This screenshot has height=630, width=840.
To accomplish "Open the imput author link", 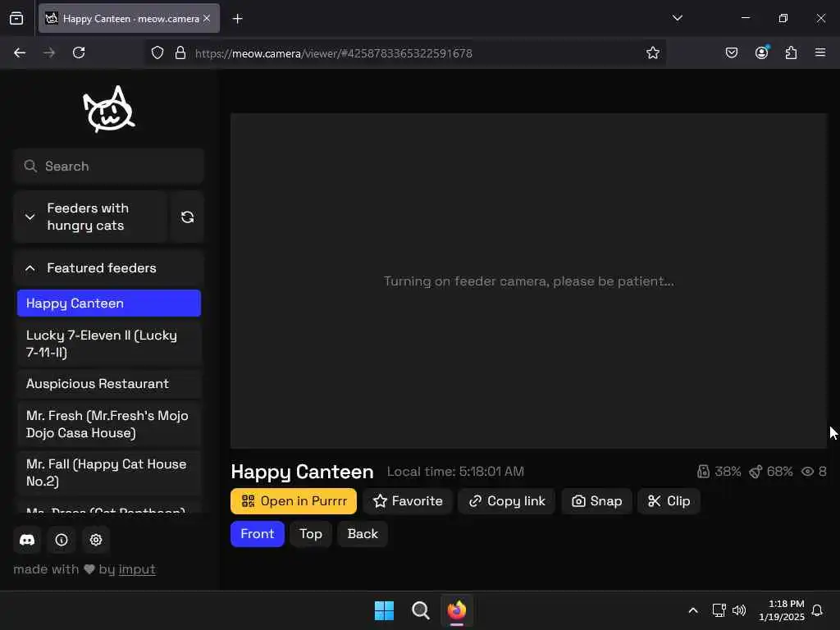I will point(137,569).
